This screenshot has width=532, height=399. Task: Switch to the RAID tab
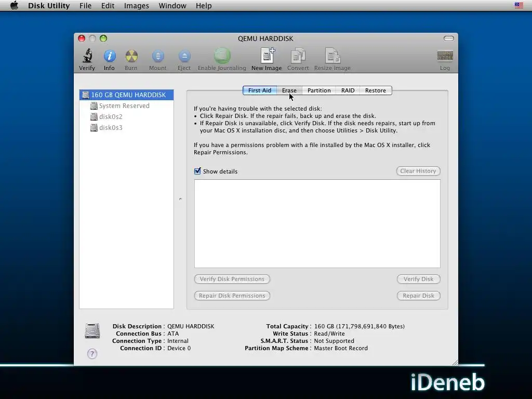(x=348, y=90)
